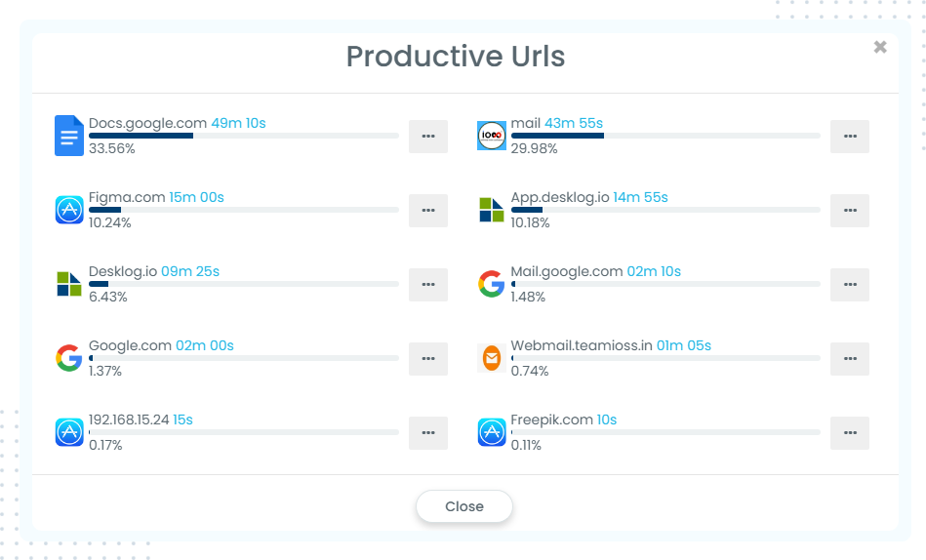
Task: Dismiss dialog with the X button
Action: click(880, 47)
